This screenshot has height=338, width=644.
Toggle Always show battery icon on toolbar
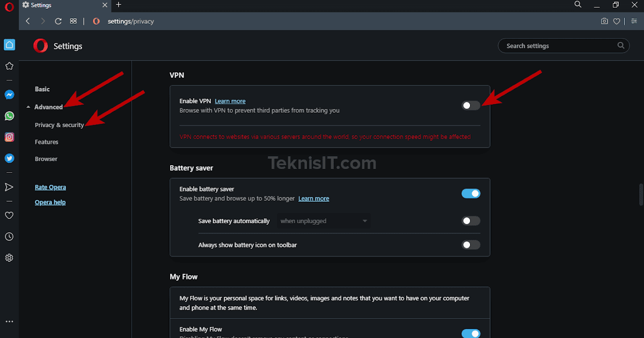tap(471, 245)
